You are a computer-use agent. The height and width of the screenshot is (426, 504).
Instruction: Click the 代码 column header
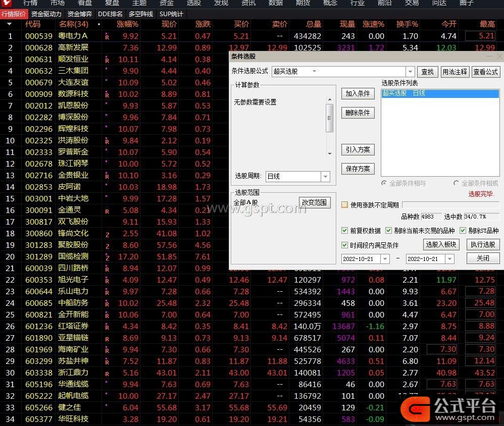click(x=33, y=24)
